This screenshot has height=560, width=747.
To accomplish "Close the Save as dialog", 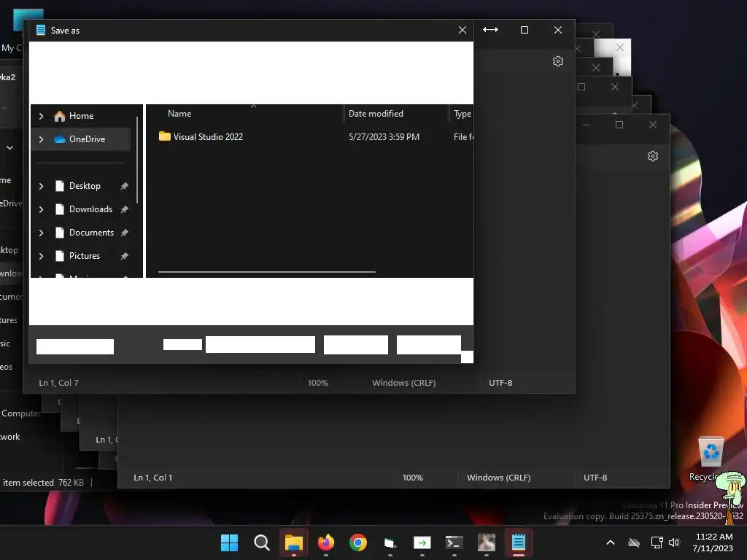I will pos(462,30).
